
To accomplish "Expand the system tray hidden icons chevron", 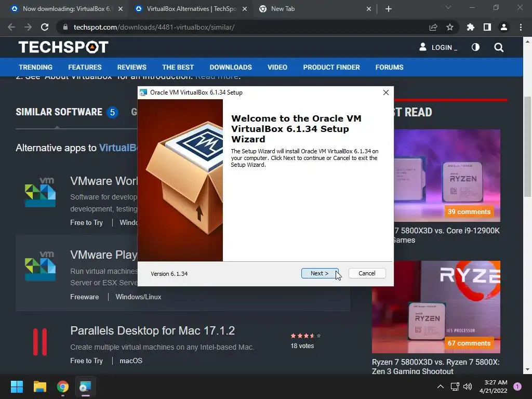I will [x=441, y=387].
